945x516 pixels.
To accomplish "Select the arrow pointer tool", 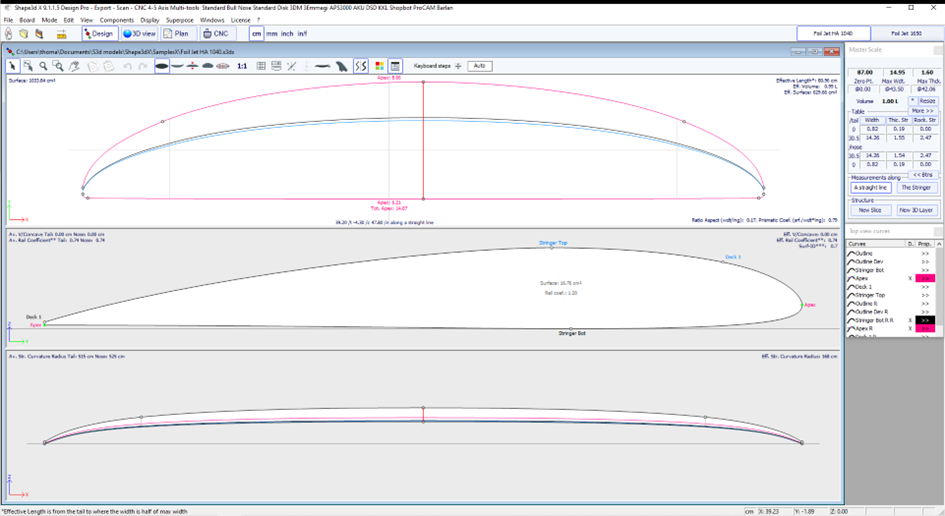I will pyautogui.click(x=13, y=66).
